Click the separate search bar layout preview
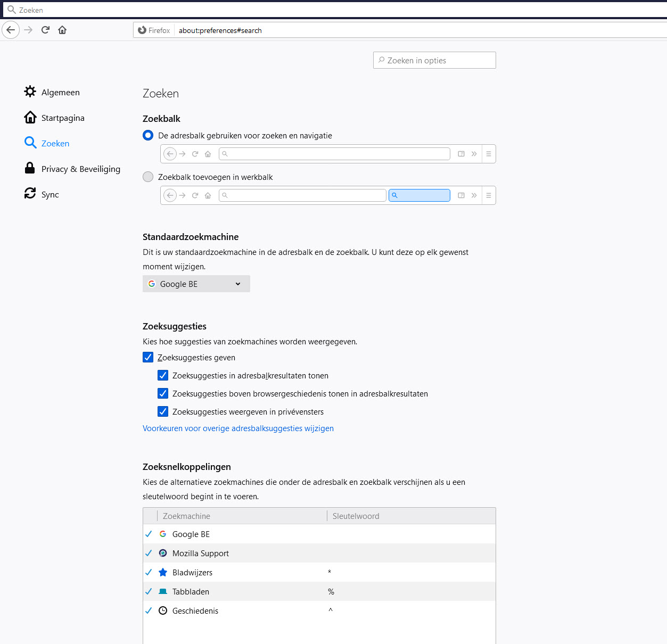Screen dimensions: 667x644 click(x=328, y=195)
